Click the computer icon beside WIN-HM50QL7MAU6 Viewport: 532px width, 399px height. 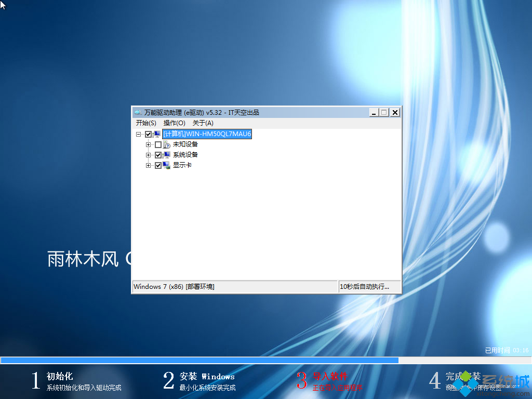point(156,134)
